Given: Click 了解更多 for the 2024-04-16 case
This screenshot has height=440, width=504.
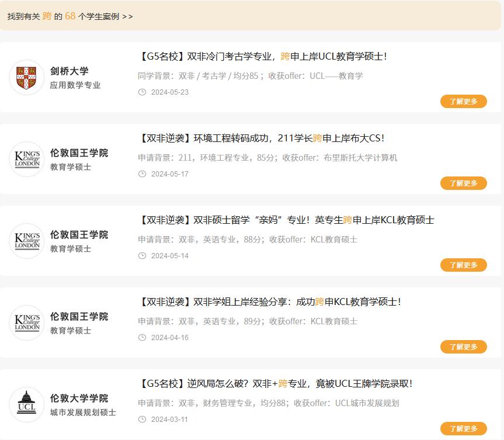Looking at the screenshot, I should click(463, 347).
